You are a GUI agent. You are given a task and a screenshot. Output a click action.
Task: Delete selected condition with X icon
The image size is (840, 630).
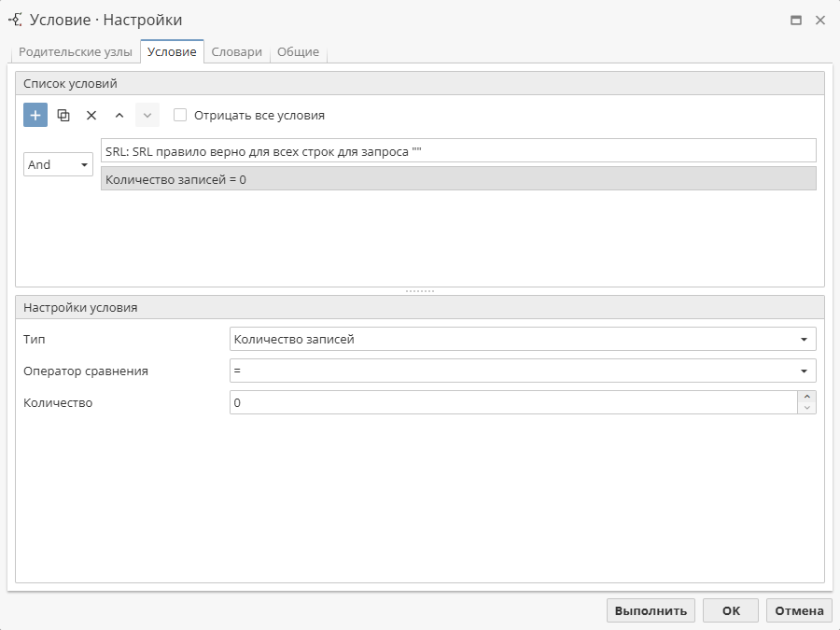tap(91, 115)
